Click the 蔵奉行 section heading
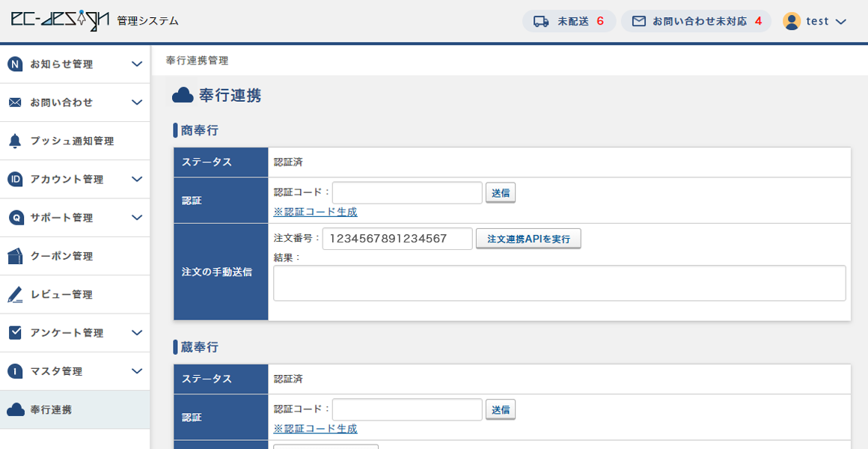This screenshot has height=449, width=868. pos(199,347)
